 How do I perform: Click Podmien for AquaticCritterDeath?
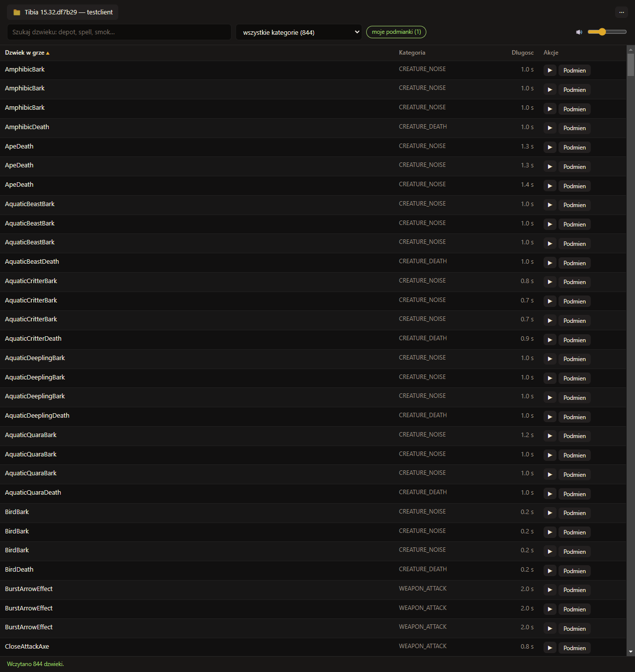pos(574,340)
